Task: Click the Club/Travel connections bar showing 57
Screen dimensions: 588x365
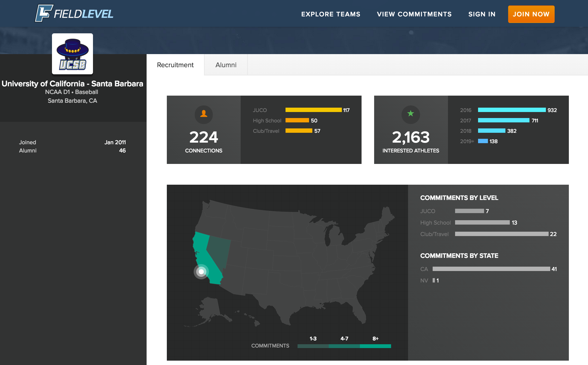Action: click(x=299, y=131)
